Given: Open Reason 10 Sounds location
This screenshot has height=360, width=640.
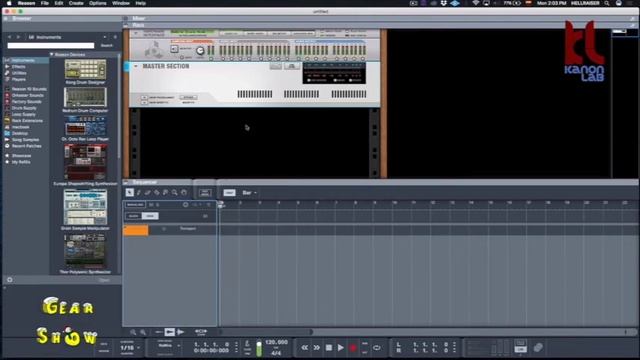Looking at the screenshot, I should 29,89.
